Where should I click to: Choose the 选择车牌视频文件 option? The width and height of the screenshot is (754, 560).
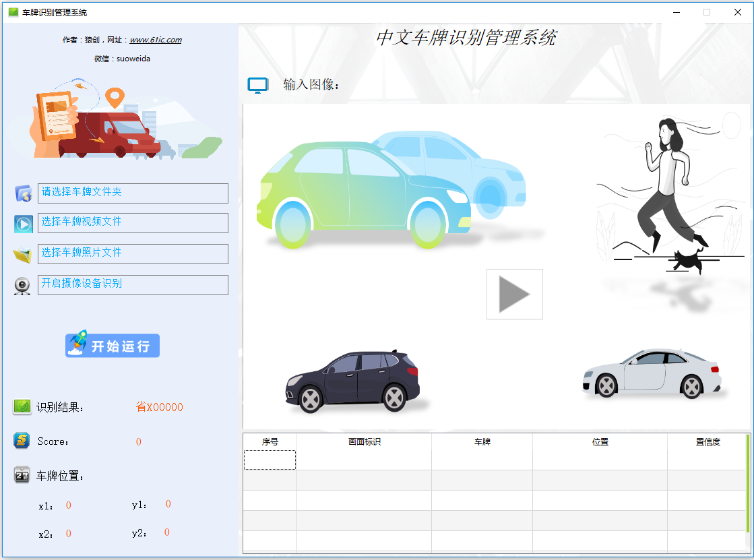click(133, 223)
